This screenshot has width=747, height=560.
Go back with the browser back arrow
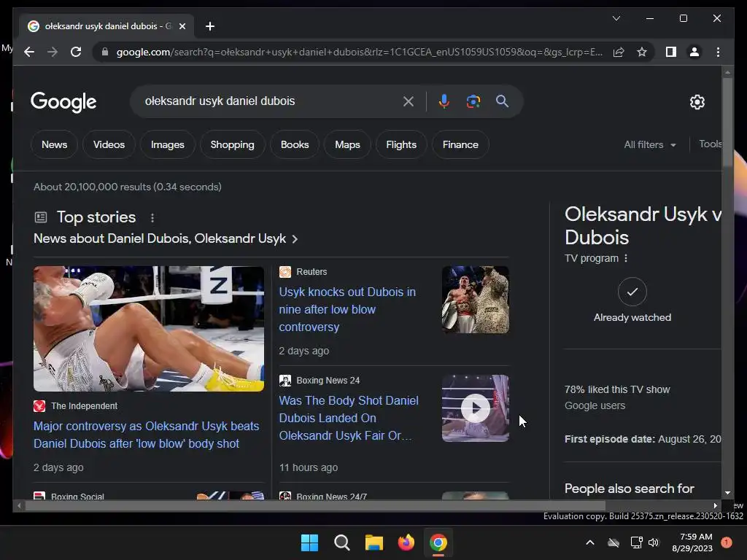pos(29,52)
